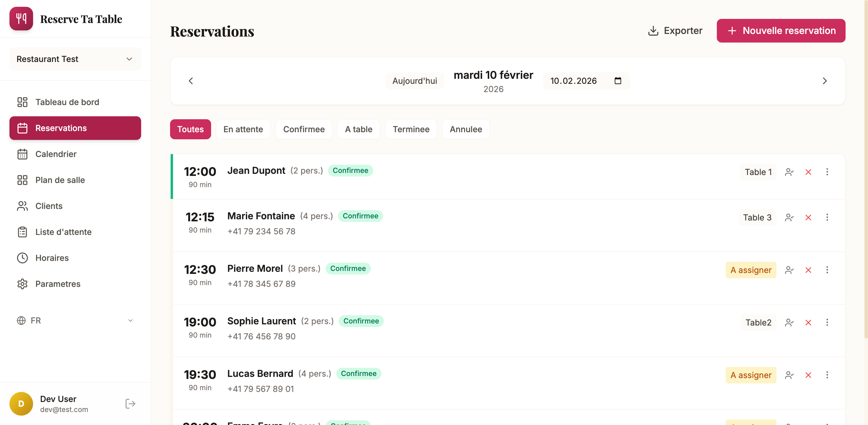Open the date picker calendar icon
This screenshot has width=868, height=425.
(x=618, y=81)
